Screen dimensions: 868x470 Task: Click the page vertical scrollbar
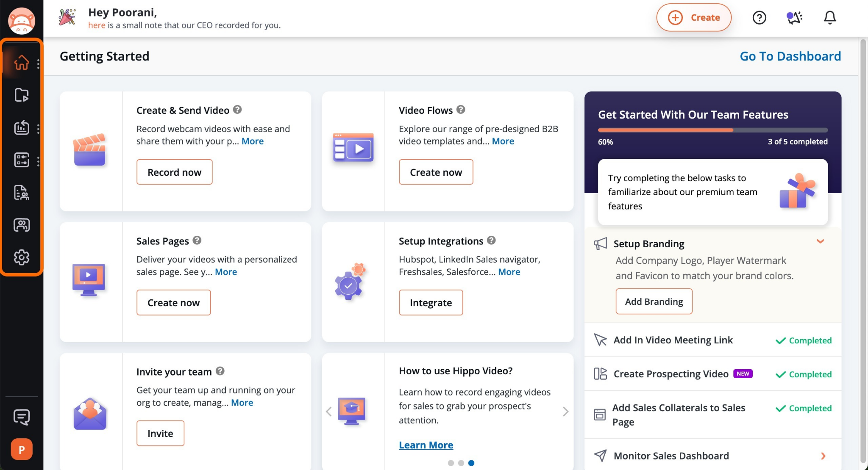click(x=863, y=252)
